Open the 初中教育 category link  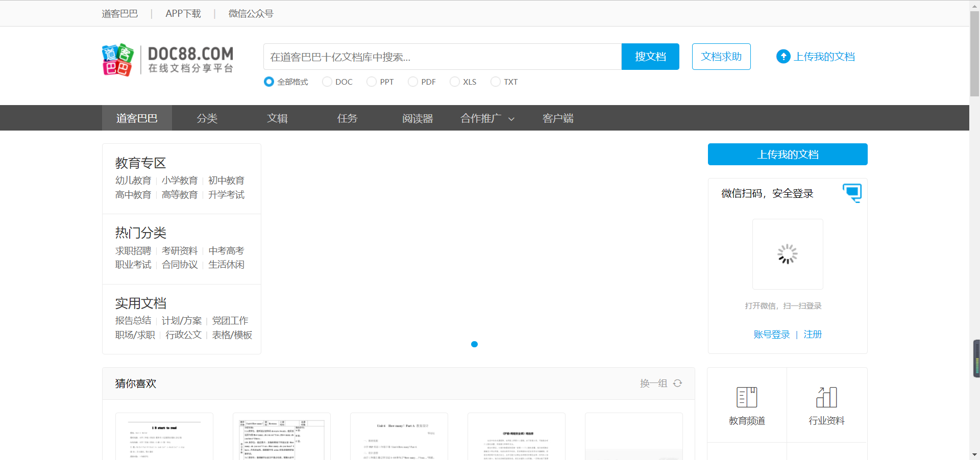(226, 181)
